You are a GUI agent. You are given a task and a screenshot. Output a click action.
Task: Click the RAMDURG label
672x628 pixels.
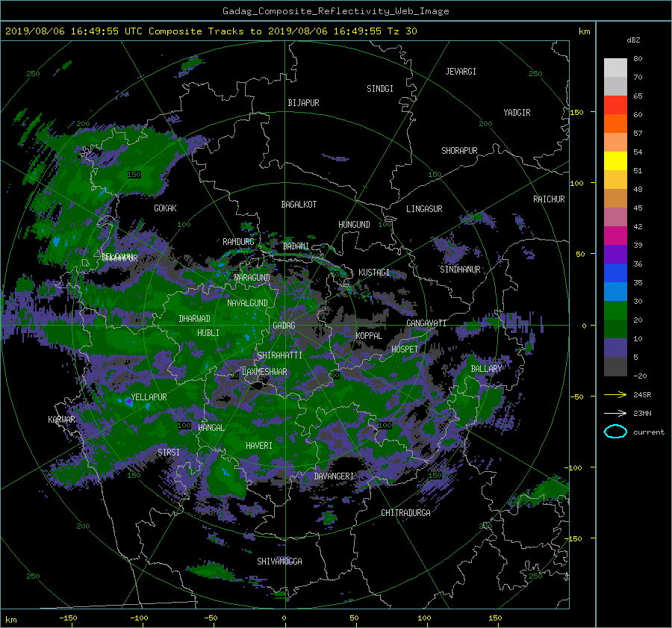tap(238, 242)
